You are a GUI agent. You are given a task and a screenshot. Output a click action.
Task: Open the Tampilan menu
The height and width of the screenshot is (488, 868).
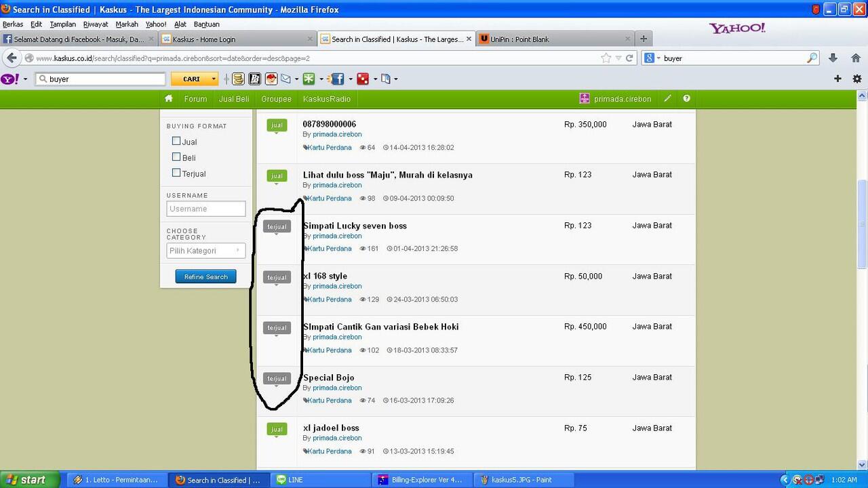(62, 24)
